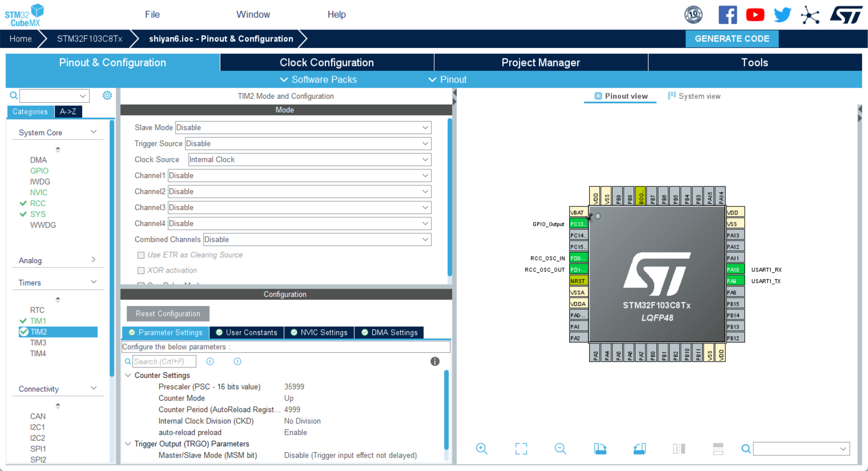Open Combined Channels dropdown
This screenshot has height=471, width=868.
point(317,239)
